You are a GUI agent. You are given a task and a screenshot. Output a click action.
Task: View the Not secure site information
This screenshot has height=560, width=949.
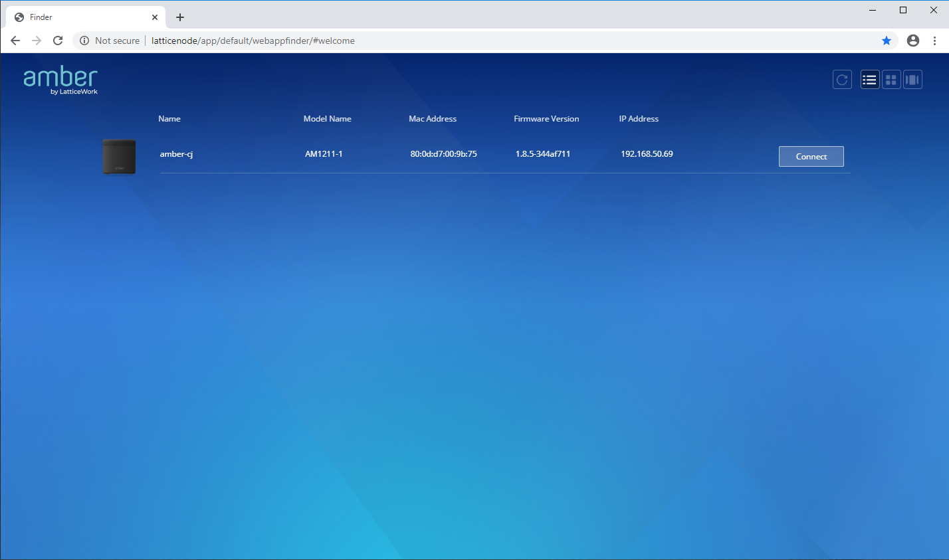pos(110,41)
